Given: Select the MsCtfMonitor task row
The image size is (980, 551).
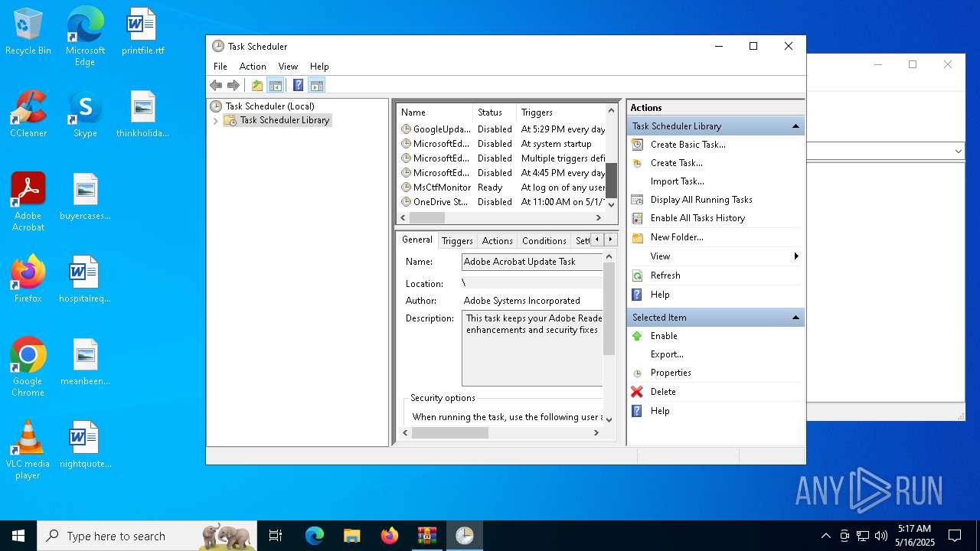Looking at the screenshot, I should tap(503, 187).
